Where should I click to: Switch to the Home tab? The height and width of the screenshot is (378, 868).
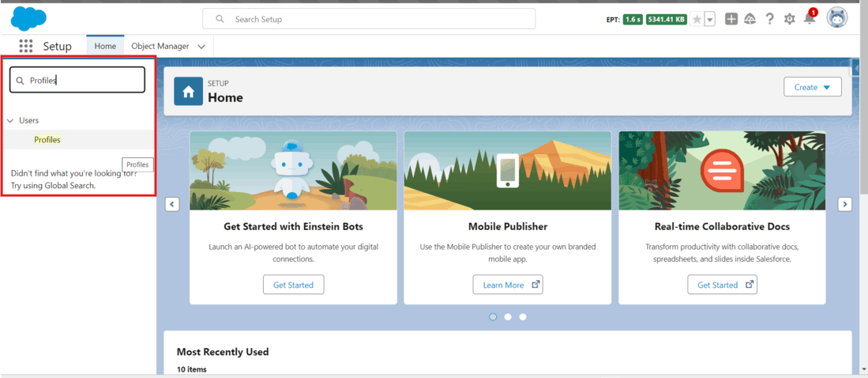coord(105,47)
